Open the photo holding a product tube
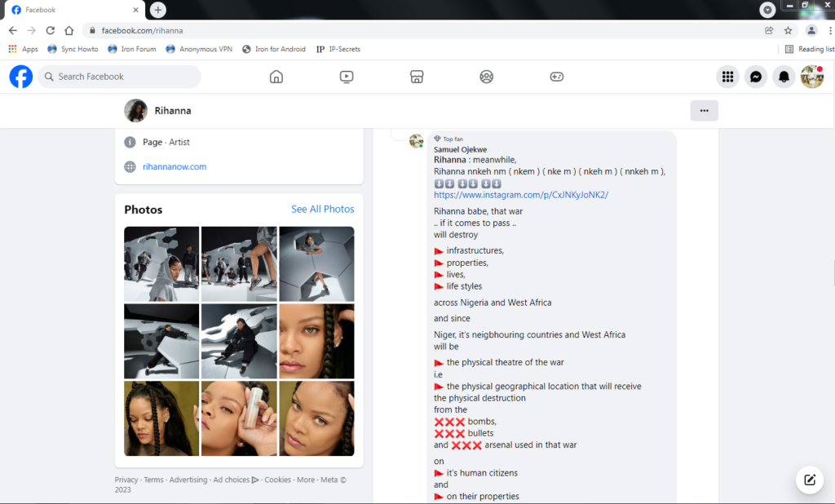Viewport: 835px width, 504px height. click(239, 418)
